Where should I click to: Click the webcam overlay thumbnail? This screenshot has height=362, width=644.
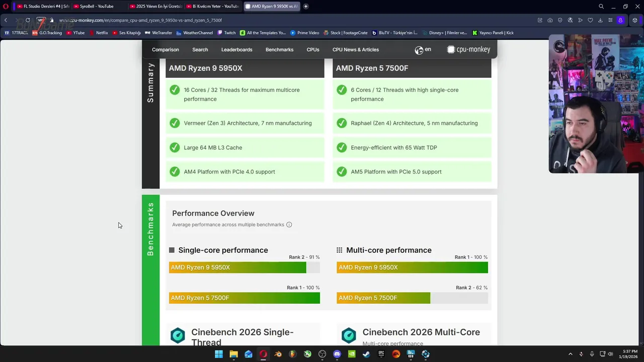pyautogui.click(x=596, y=104)
